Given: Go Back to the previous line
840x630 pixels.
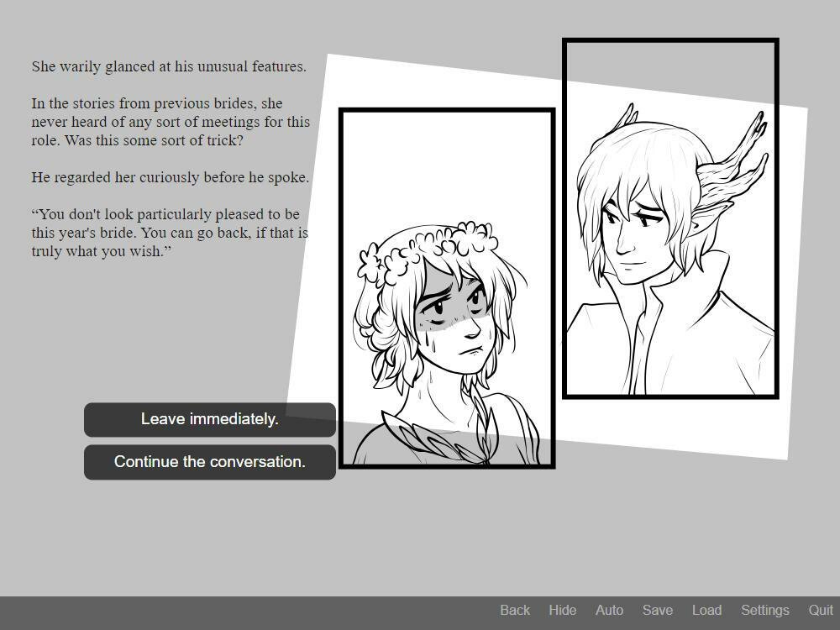Looking at the screenshot, I should click(x=514, y=611).
